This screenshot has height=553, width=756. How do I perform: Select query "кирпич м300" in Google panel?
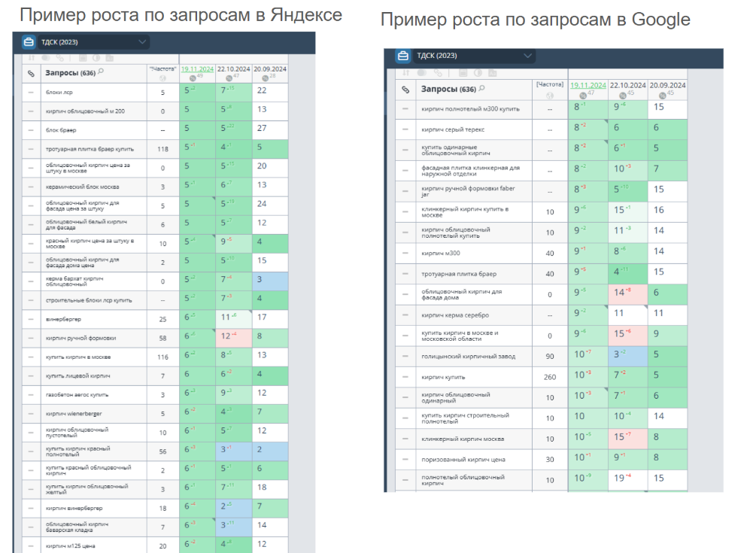[441, 253]
